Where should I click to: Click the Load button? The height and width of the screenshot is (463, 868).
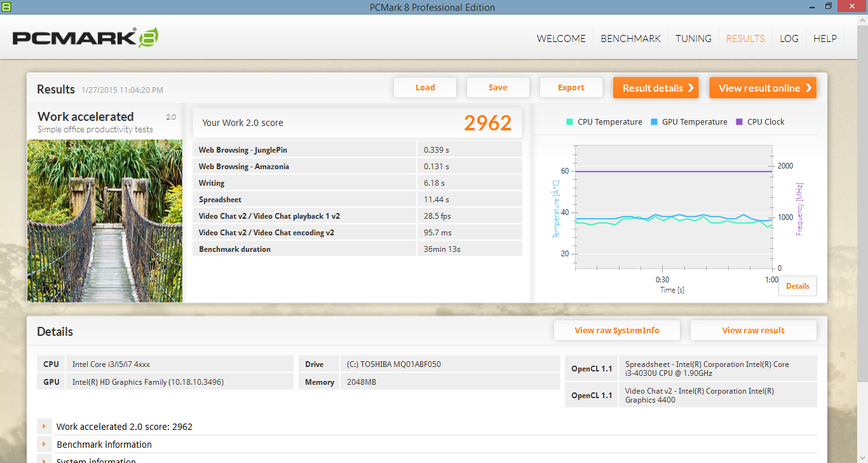(x=425, y=88)
